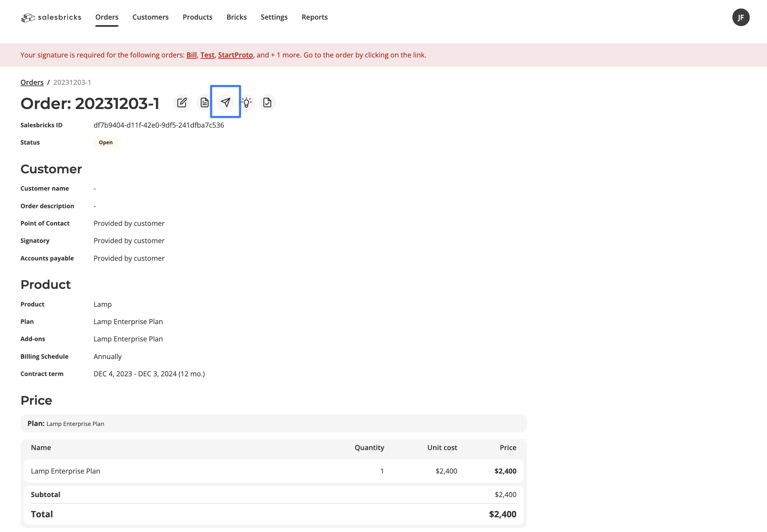The image size is (767, 532).
Task: Click the send order paper-plane icon
Action: 226,102
